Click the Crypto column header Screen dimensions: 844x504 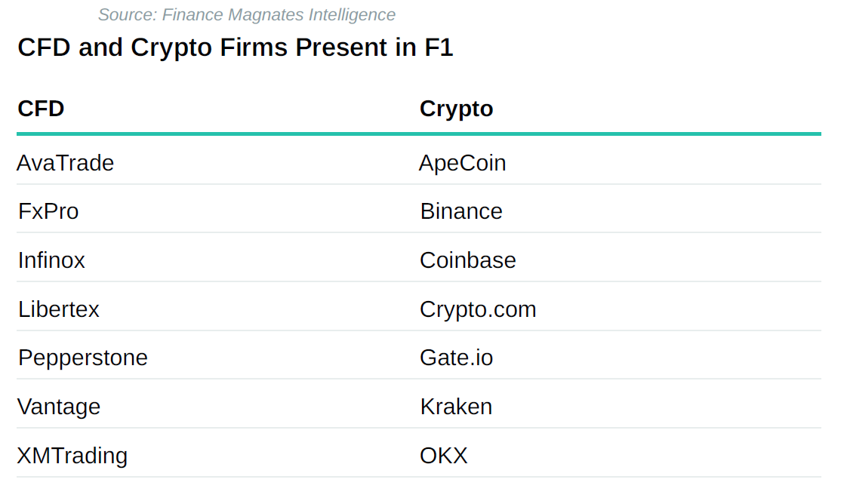click(457, 109)
